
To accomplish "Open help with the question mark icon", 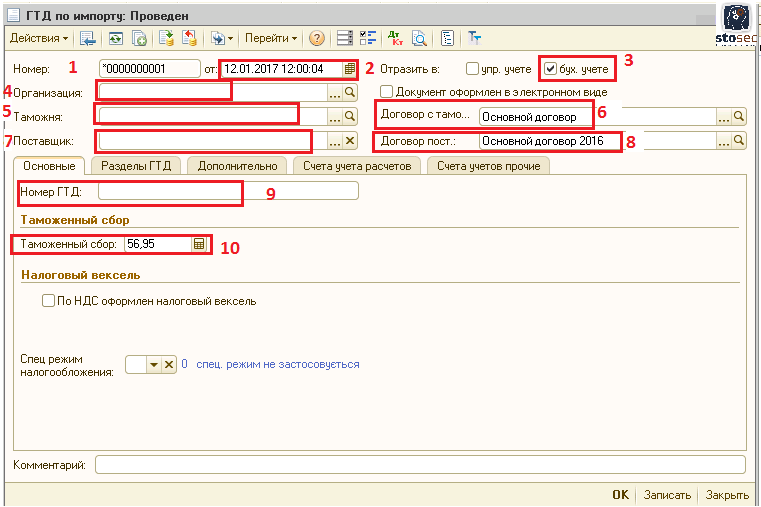I will click(316, 38).
